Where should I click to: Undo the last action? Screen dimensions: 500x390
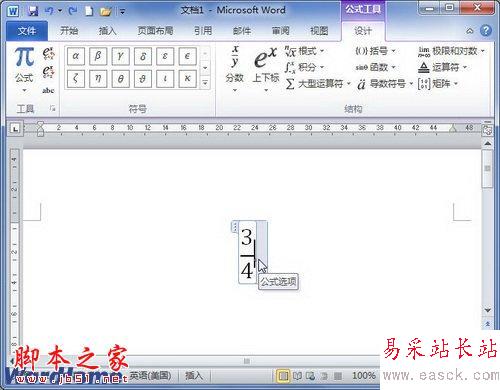point(49,11)
